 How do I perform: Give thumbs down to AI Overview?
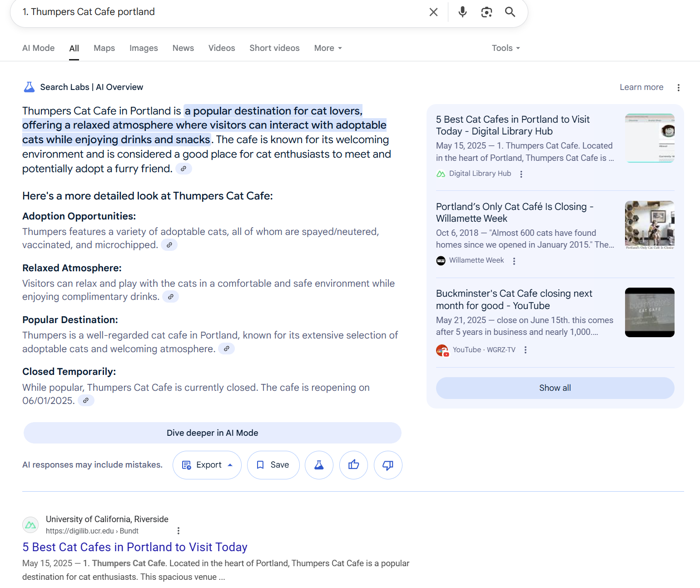click(388, 465)
